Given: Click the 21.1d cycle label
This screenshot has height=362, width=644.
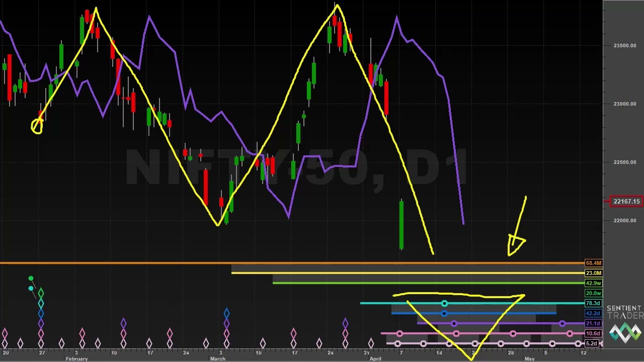Looking at the screenshot, I should pos(593,323).
